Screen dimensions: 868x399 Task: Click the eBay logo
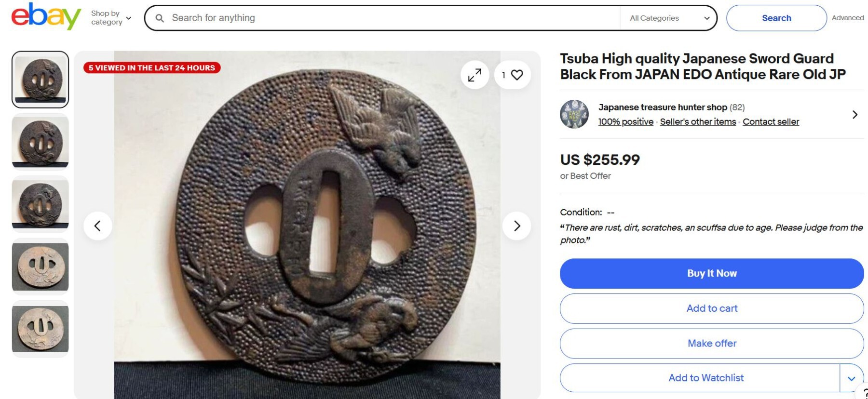point(46,17)
